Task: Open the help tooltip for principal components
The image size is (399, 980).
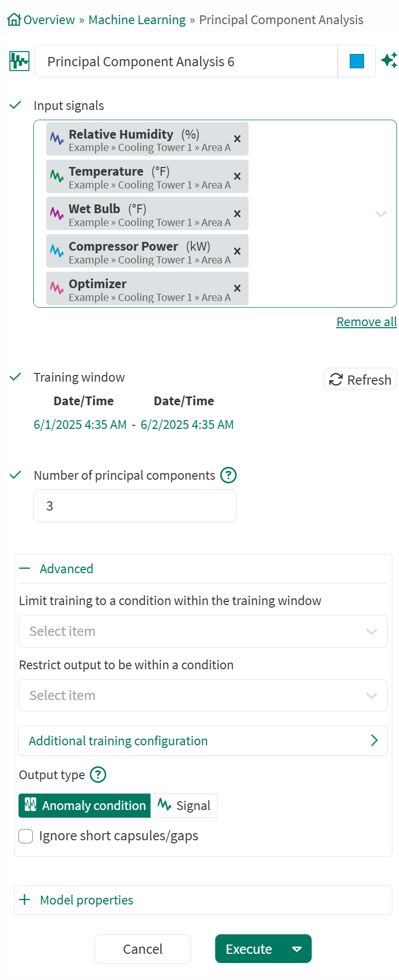Action: point(227,475)
